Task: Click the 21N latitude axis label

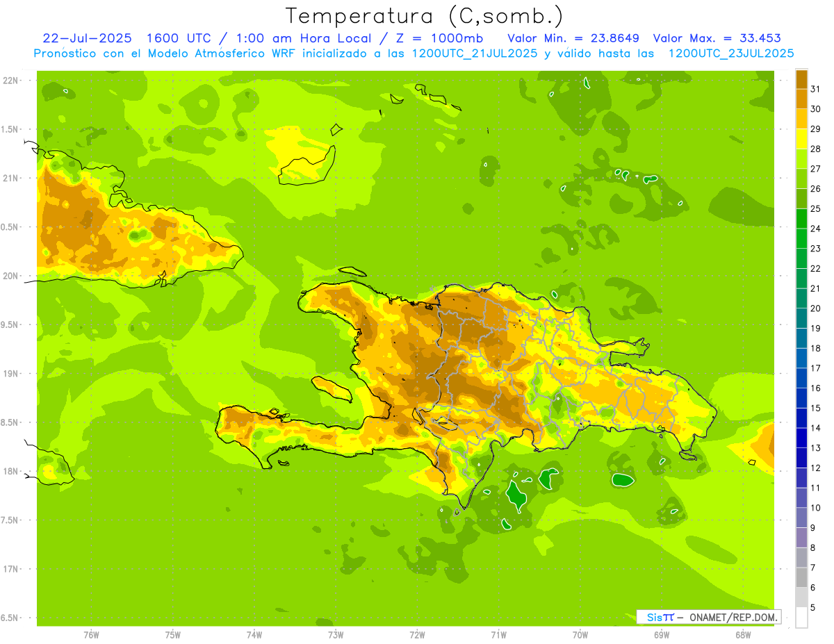Action: [x=10, y=178]
